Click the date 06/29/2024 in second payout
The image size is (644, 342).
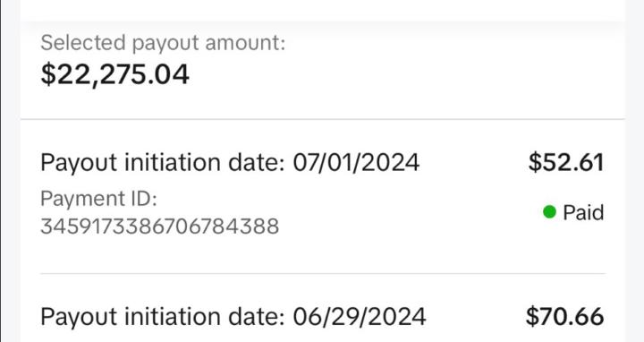[x=360, y=317]
